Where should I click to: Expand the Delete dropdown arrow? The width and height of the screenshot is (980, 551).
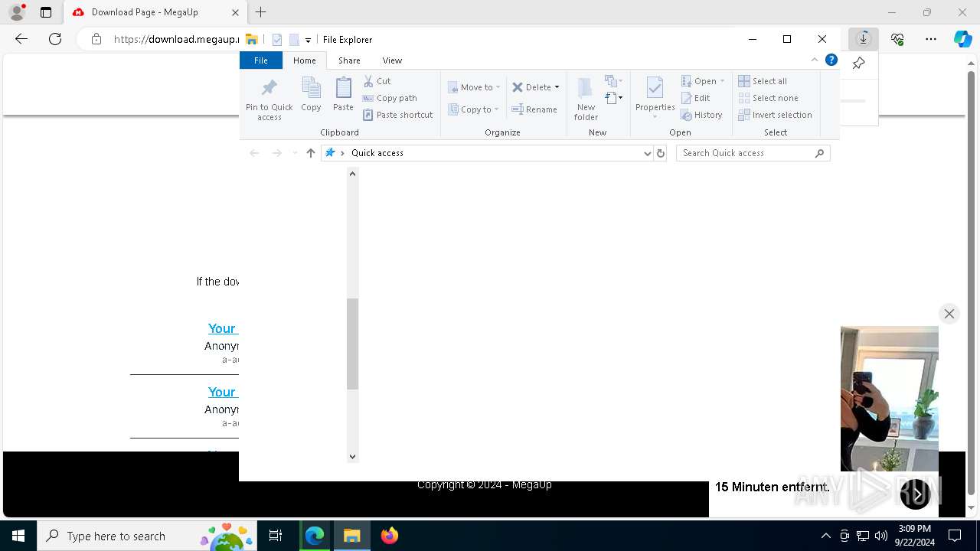tap(557, 87)
